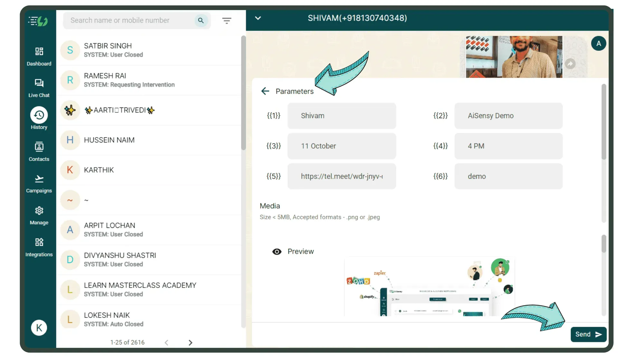Screen dimensions: 644x362
Task: Open Integrations from sidebar
Action: click(x=39, y=242)
